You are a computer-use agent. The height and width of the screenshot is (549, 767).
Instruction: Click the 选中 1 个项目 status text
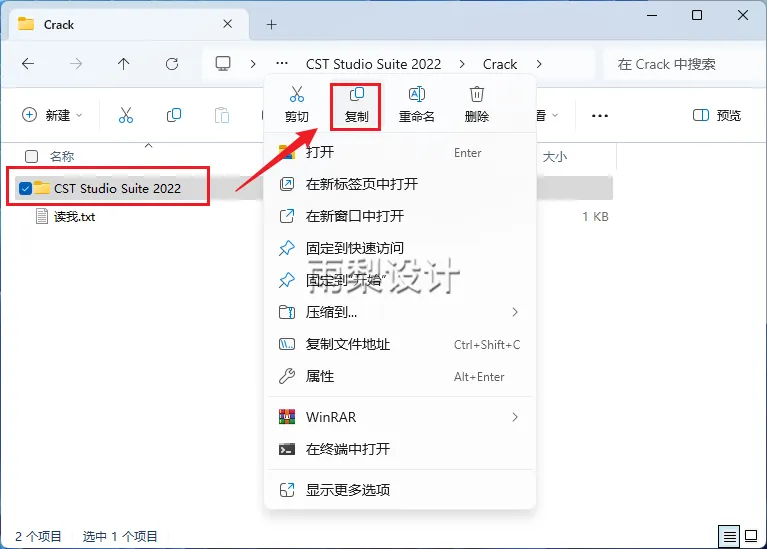click(x=120, y=537)
